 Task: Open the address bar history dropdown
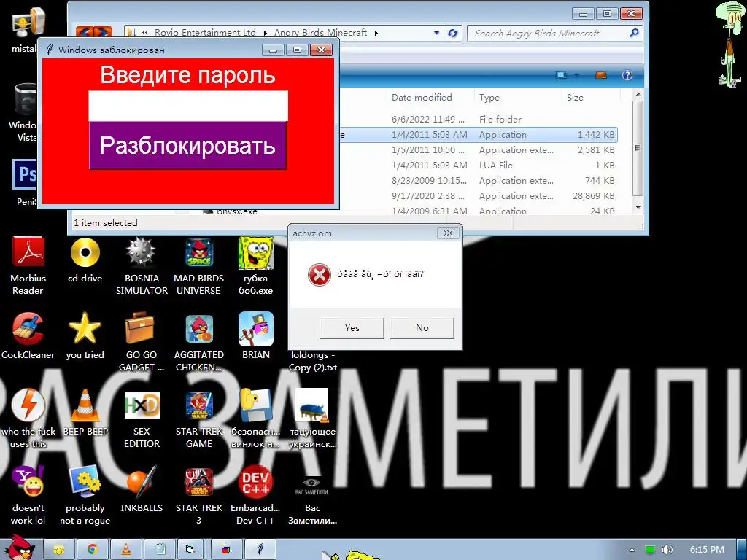[436, 33]
